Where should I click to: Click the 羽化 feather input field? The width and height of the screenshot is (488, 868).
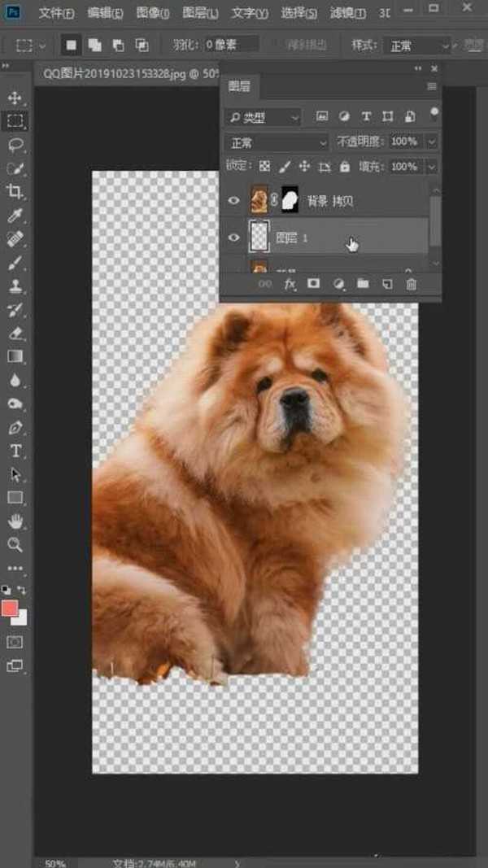point(232,45)
